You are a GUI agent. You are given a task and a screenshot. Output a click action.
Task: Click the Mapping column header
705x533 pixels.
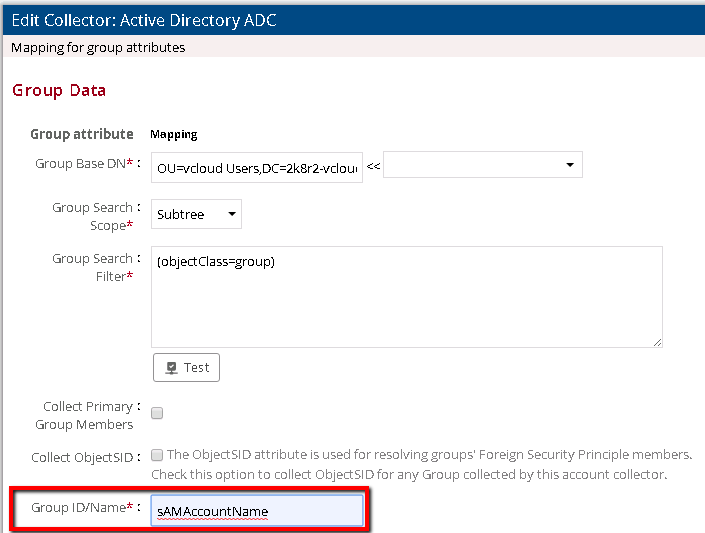[x=173, y=134]
